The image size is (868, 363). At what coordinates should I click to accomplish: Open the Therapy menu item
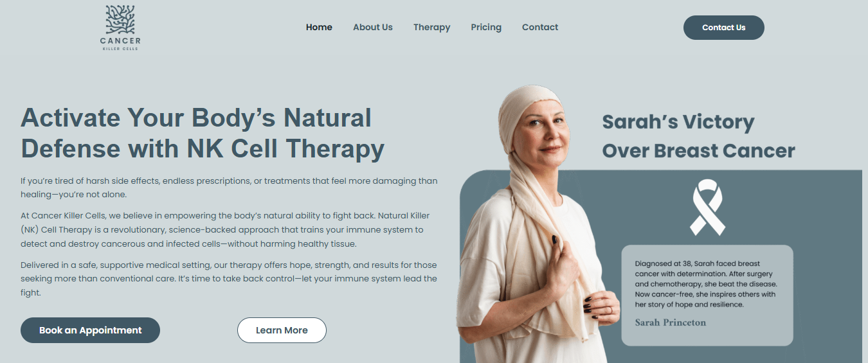[432, 27]
